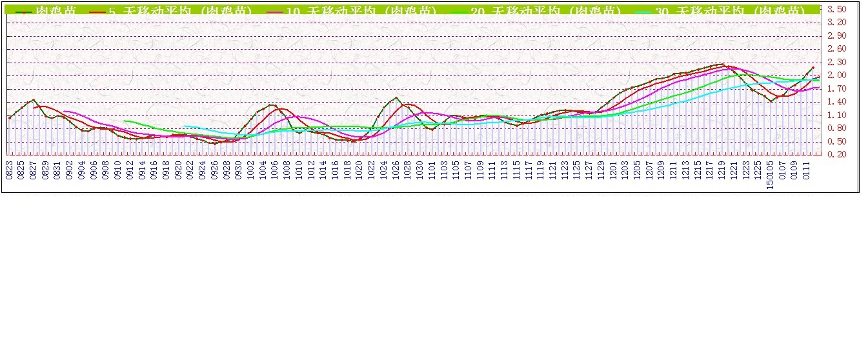Click the 0910 date label
The height and width of the screenshot is (349, 868).
click(118, 170)
